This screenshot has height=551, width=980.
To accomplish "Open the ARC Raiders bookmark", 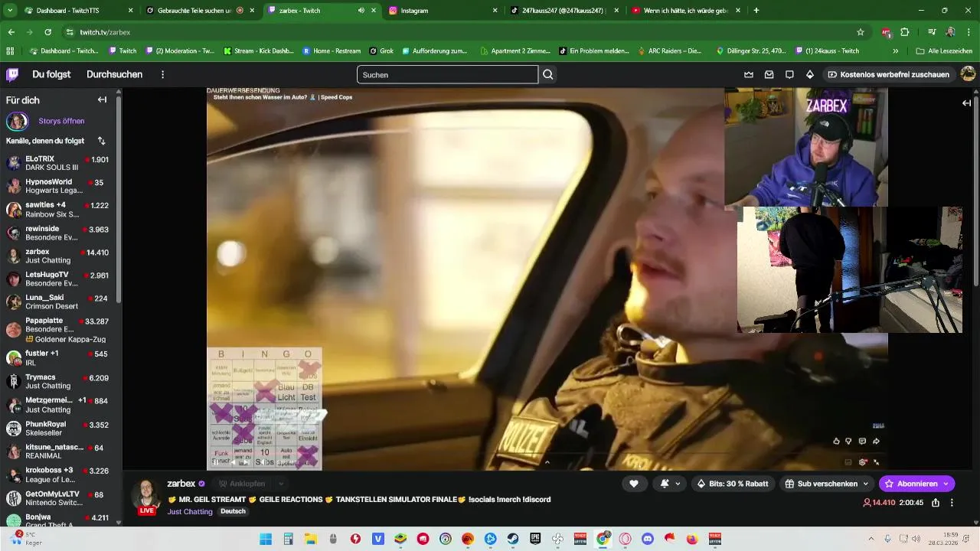I will pos(670,51).
